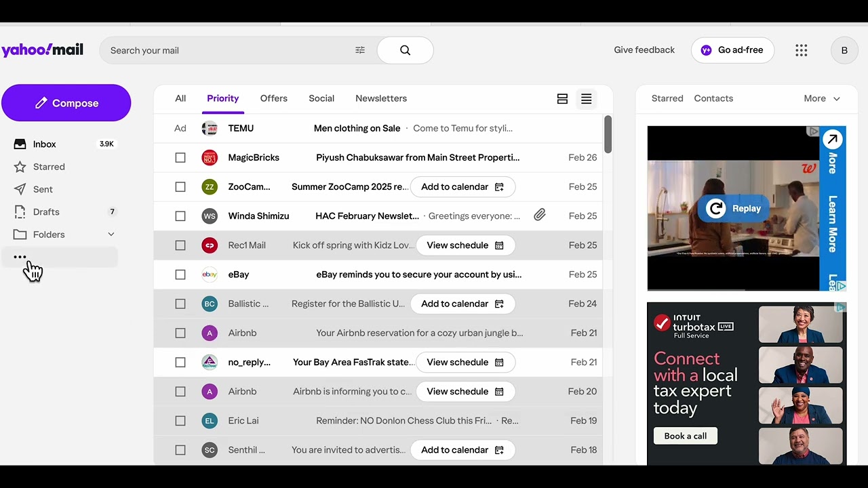Click the Senthil SC sender avatar

pyautogui.click(x=210, y=450)
